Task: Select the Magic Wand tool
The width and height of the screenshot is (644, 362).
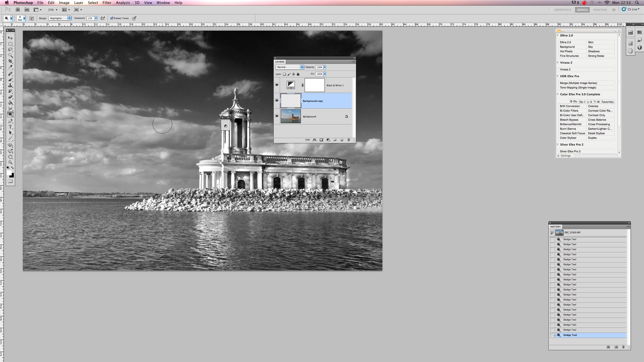Action: pyautogui.click(x=10, y=55)
